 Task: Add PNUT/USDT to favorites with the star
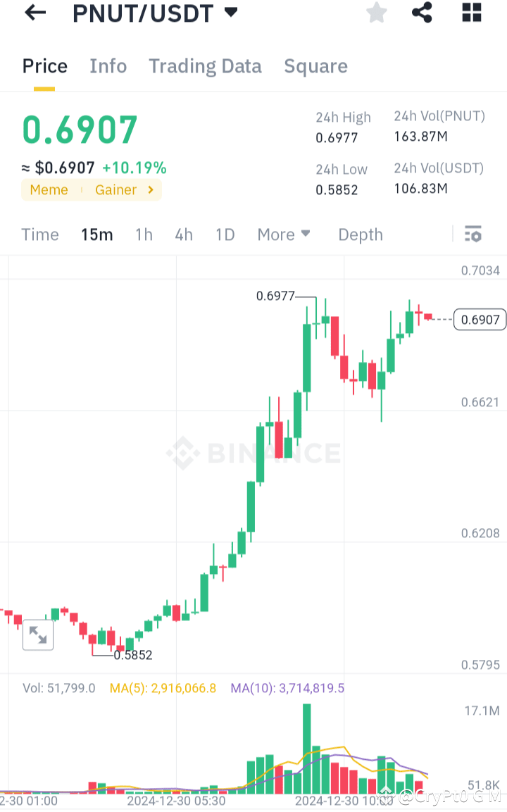click(376, 13)
